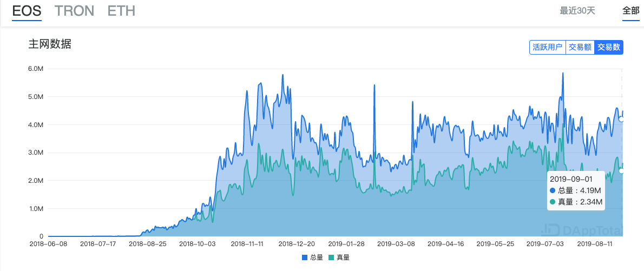Click the 2019-04-16 x-axis date
Screen dimensions: 644x271
(x=445, y=243)
